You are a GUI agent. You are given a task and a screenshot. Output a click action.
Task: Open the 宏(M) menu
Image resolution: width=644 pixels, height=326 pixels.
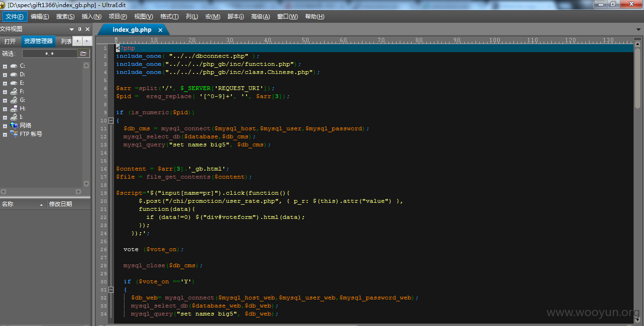pos(212,17)
